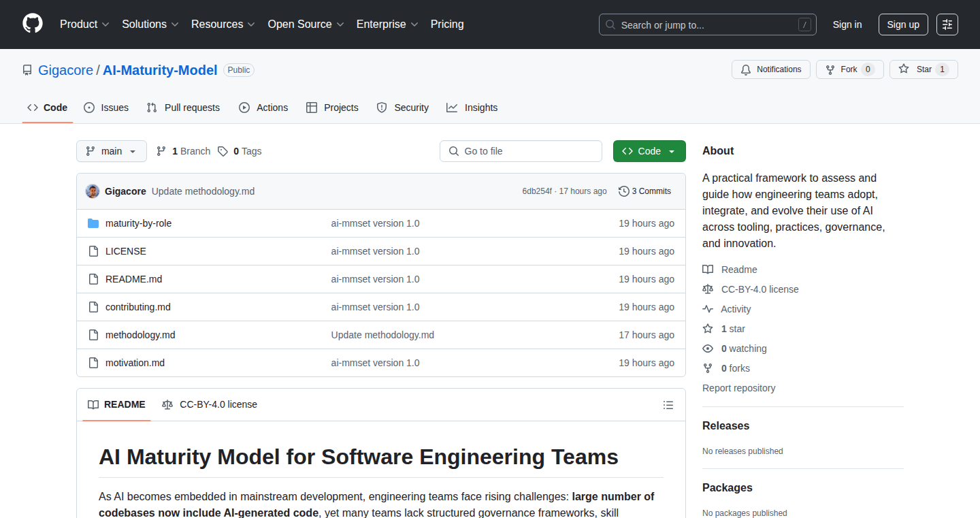980x518 pixels.
Task: Open the maturity-by-role folder
Action: click(138, 223)
